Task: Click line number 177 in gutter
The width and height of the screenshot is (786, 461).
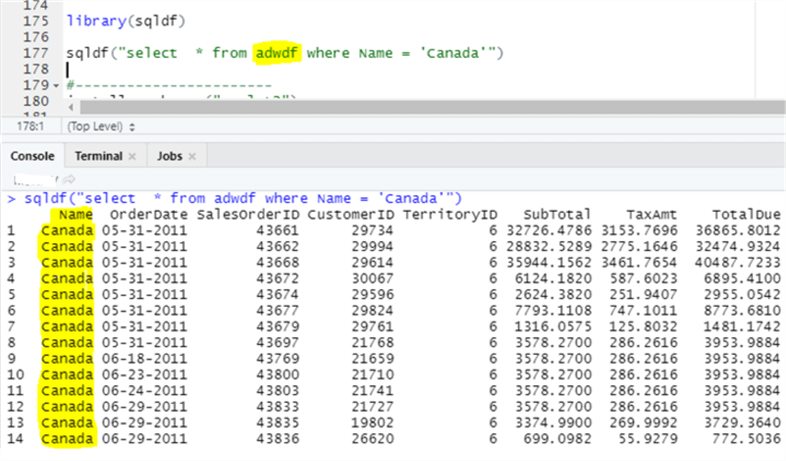Action: [36, 53]
